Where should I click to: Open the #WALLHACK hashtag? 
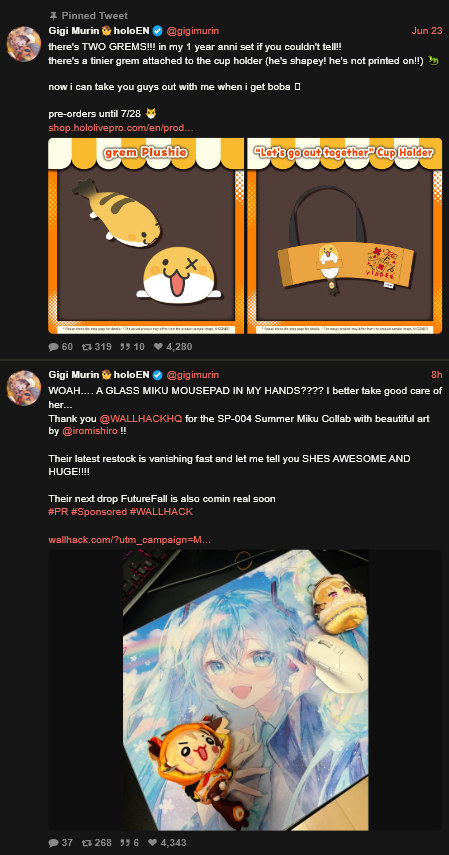click(x=161, y=512)
